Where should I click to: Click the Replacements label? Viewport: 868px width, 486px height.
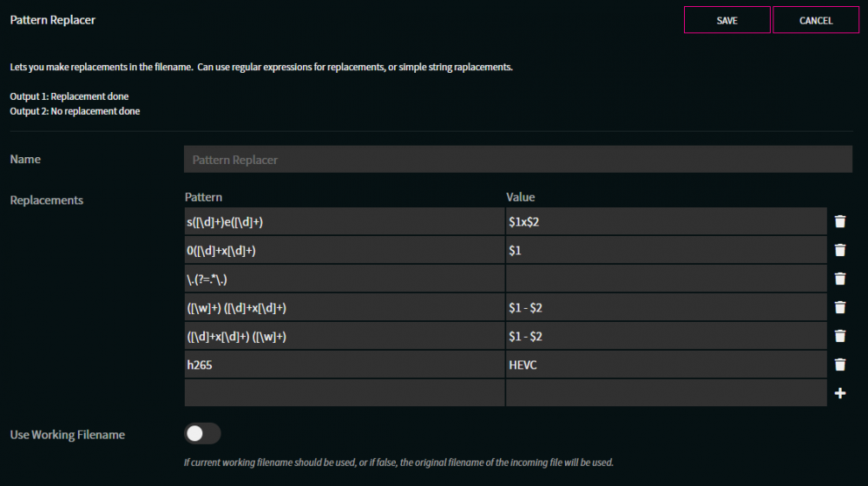tap(47, 200)
